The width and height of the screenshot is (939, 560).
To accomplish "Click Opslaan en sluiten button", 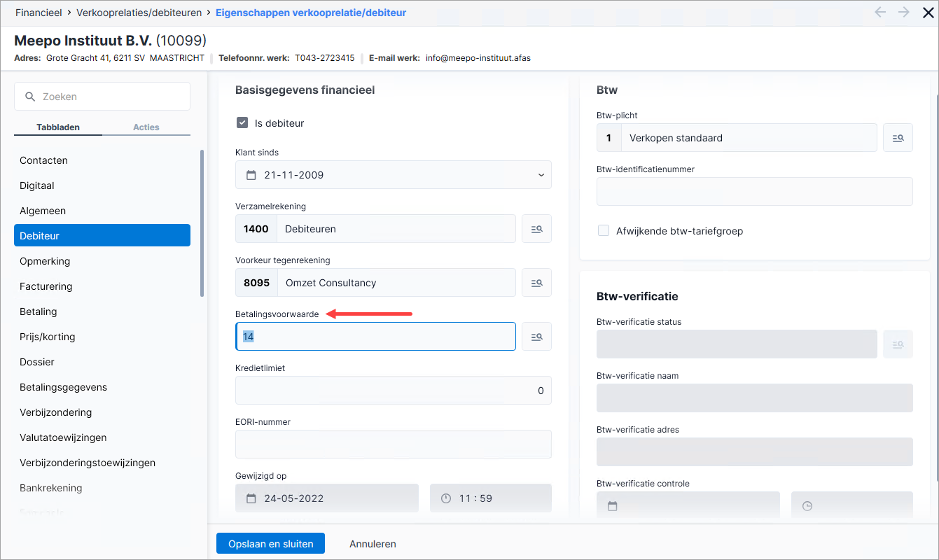I will (271, 544).
